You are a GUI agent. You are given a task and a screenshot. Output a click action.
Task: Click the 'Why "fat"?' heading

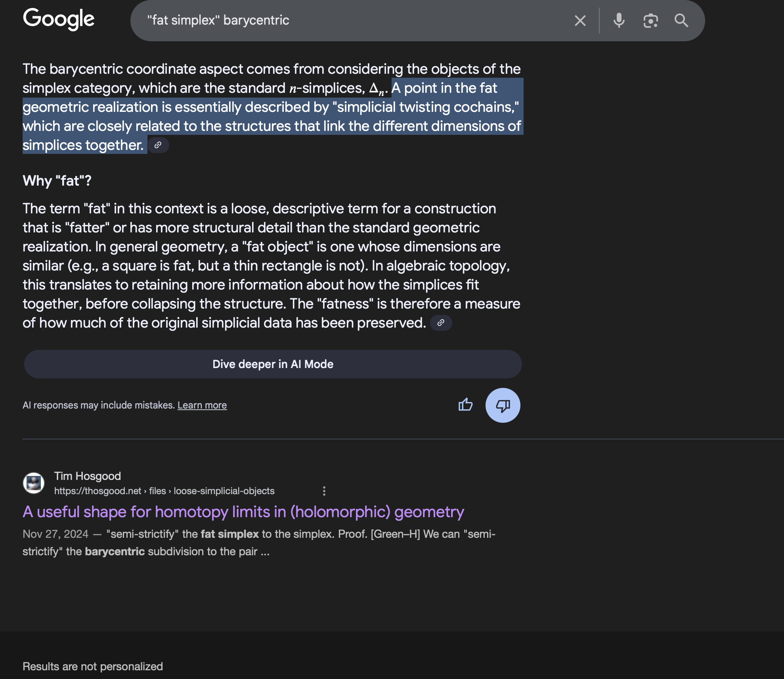57,181
